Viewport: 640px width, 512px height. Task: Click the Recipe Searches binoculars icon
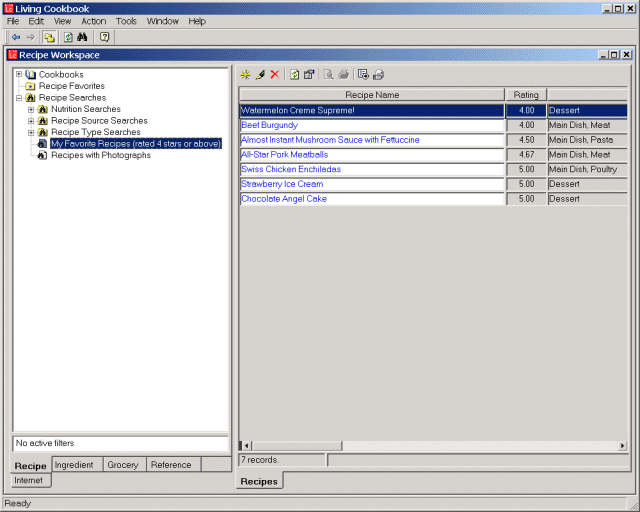(x=31, y=98)
